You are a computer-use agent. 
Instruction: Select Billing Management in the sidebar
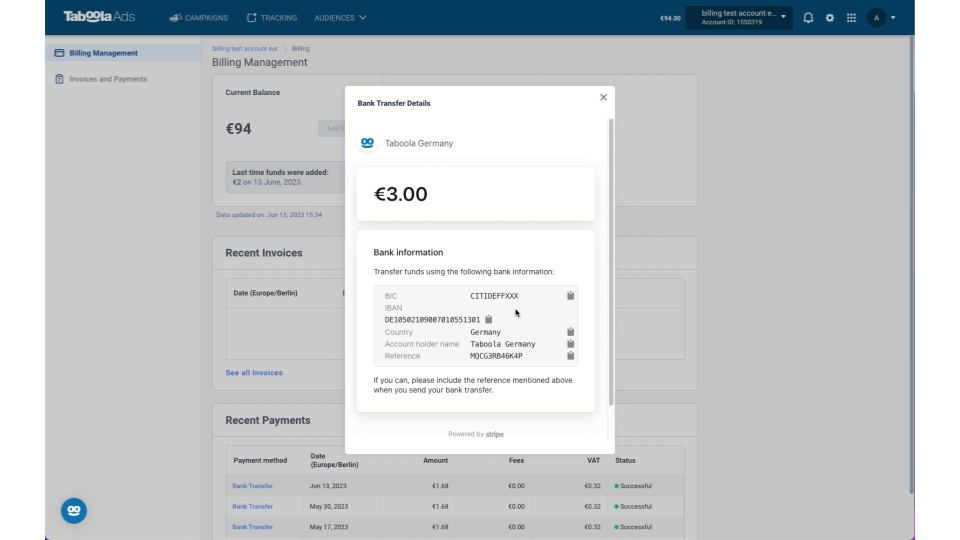coord(123,53)
